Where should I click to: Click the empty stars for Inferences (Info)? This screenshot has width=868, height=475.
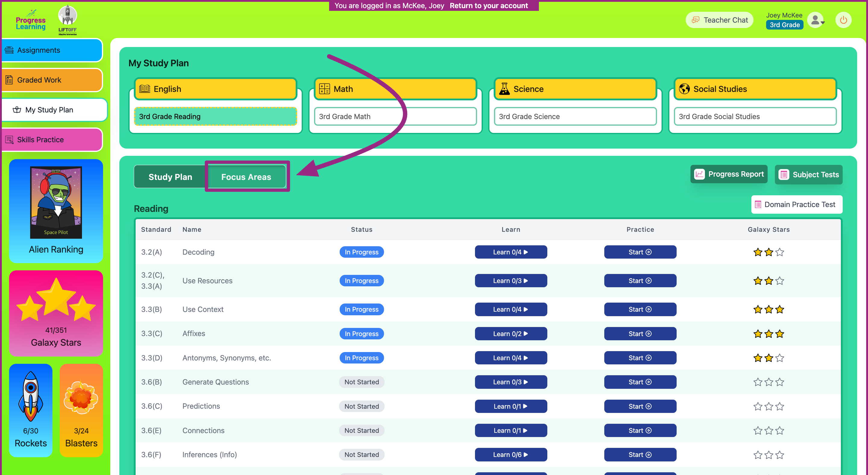[x=769, y=455]
